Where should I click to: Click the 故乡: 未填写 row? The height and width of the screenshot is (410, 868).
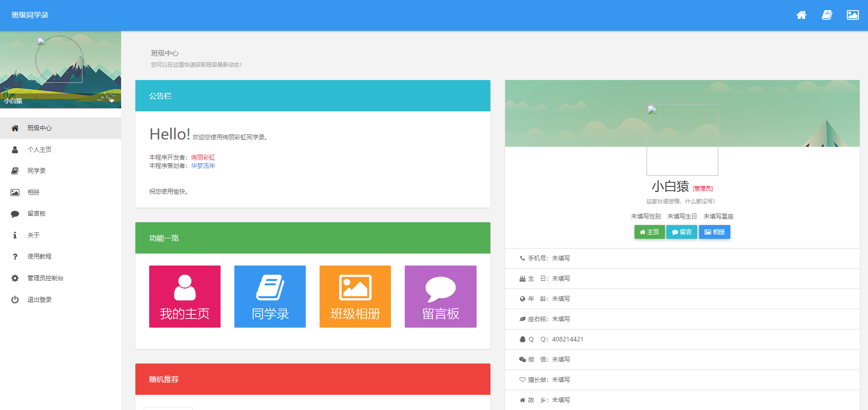pyautogui.click(x=682, y=400)
